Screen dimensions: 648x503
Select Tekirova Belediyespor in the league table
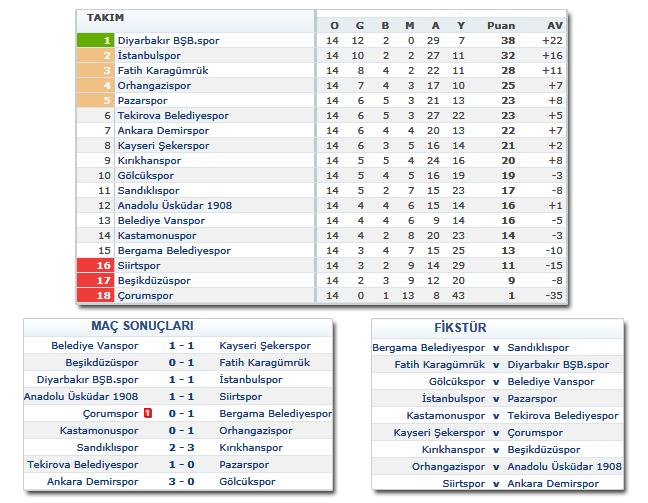click(x=172, y=116)
